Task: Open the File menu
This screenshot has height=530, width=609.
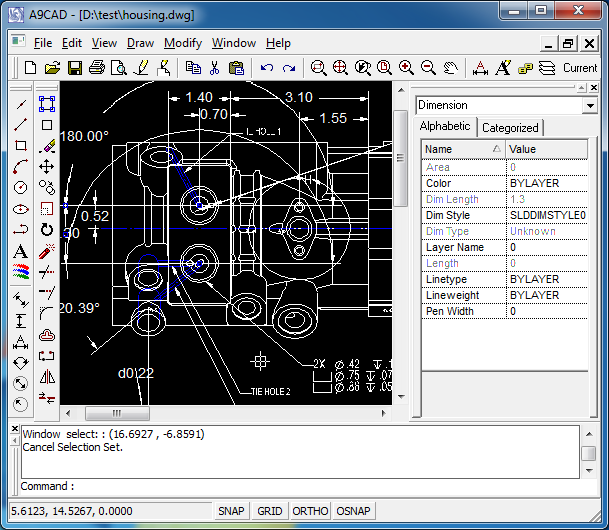Action: coord(43,43)
